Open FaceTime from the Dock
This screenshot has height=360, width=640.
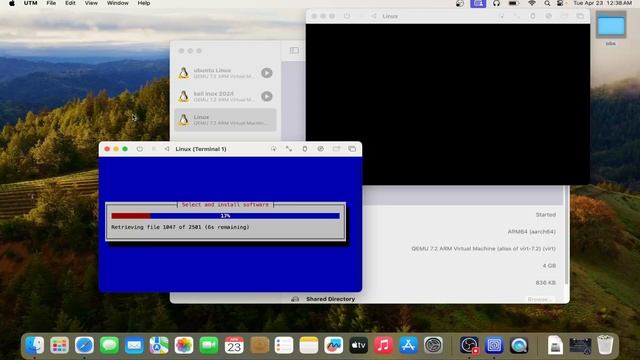coord(209,345)
